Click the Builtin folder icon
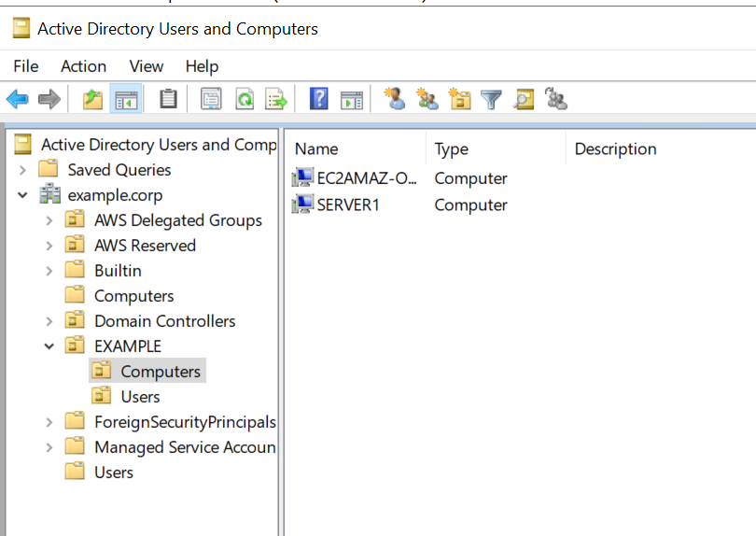 (75, 270)
